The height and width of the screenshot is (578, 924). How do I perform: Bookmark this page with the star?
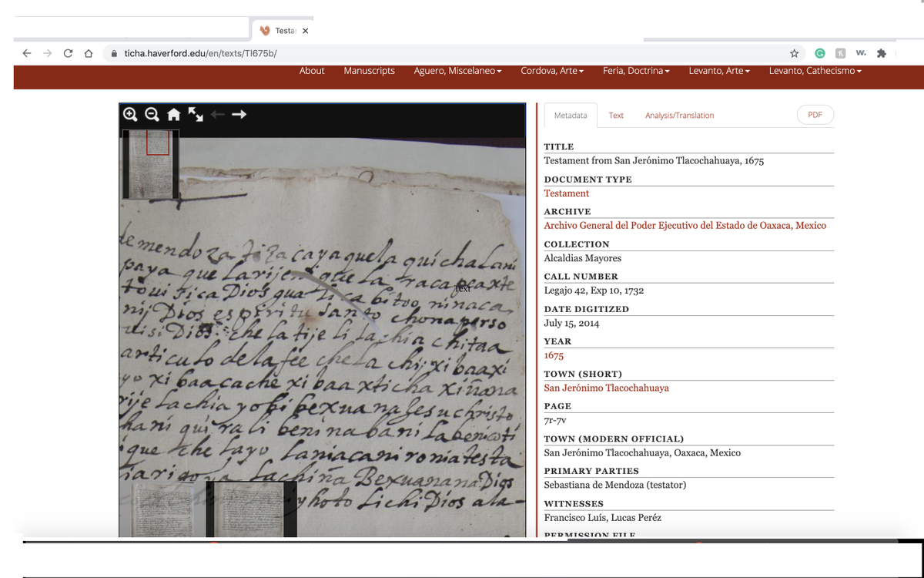[x=794, y=53]
